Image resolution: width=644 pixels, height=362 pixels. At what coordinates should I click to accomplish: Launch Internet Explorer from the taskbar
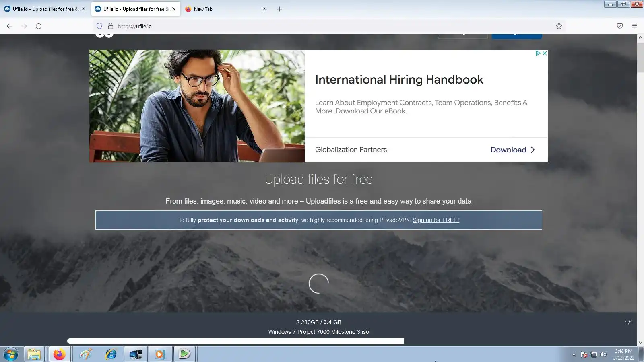[111, 354]
